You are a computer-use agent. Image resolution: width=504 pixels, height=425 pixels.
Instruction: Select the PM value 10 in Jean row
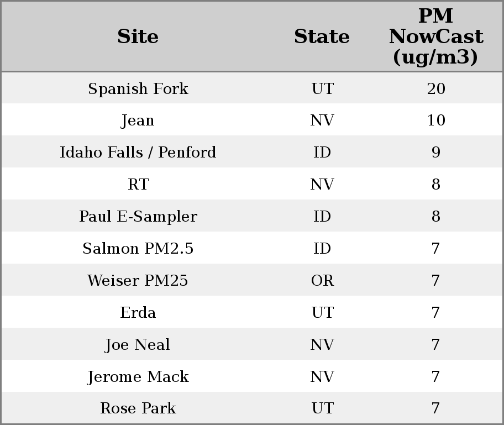tap(435, 120)
